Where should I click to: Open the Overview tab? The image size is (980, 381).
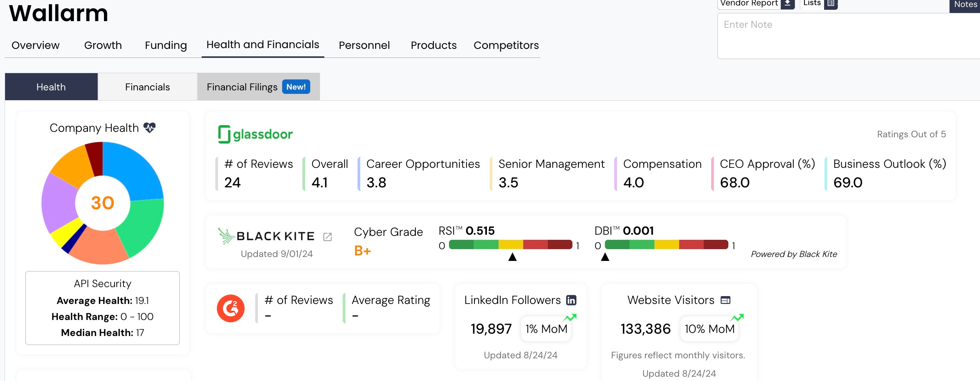[x=36, y=45]
